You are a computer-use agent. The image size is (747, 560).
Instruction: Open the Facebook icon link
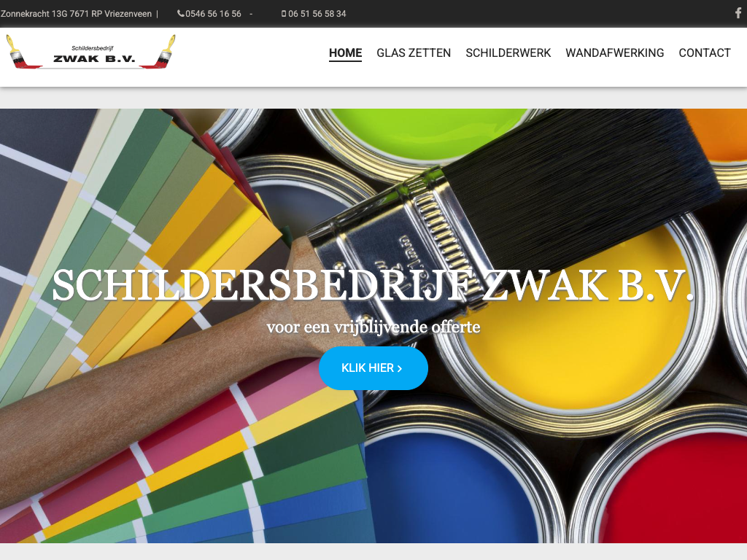738,13
